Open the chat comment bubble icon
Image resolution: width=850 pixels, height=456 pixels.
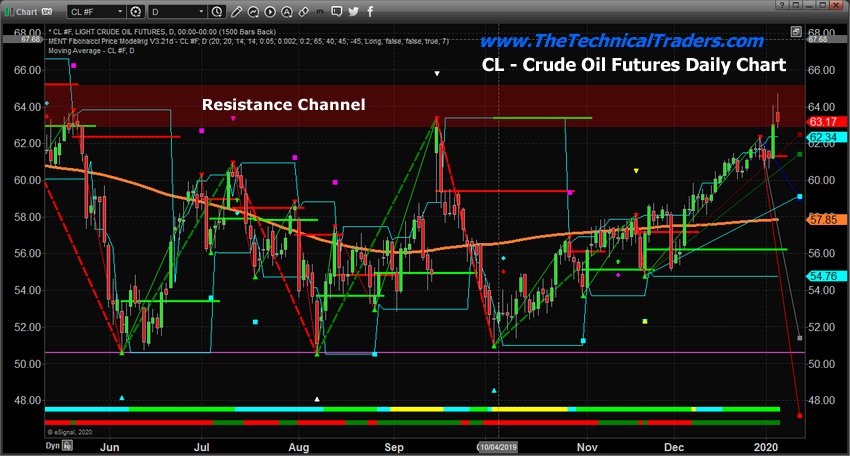click(x=337, y=11)
